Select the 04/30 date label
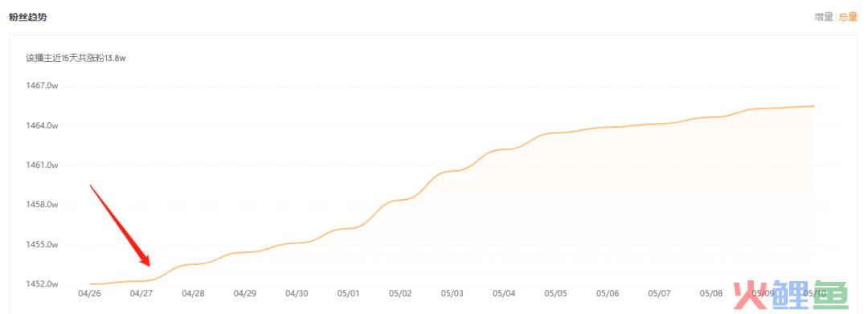This screenshot has height=314, width=868. coord(297,293)
